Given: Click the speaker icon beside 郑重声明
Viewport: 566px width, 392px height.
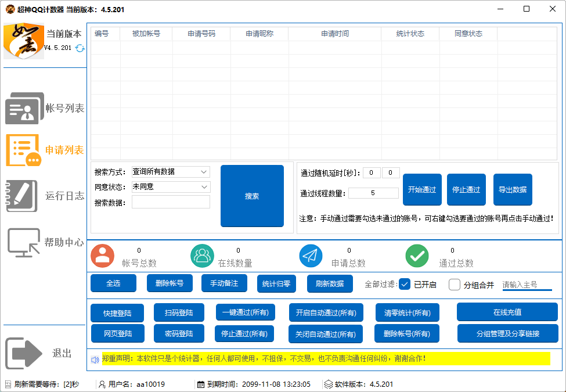Looking at the screenshot, I should 95,359.
